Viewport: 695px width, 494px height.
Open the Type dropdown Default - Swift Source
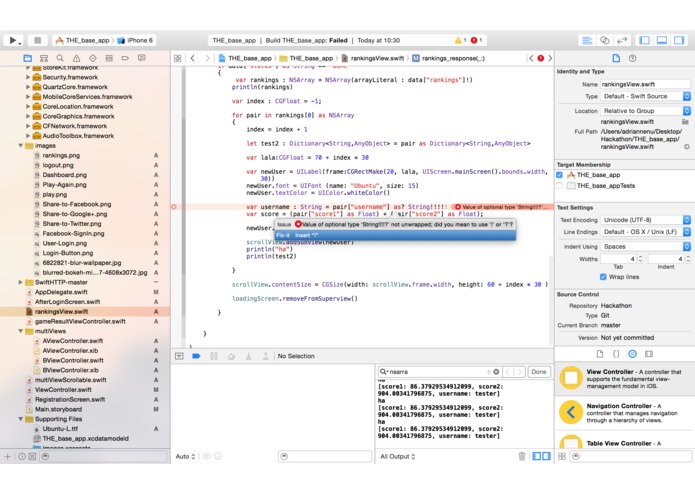645,96
